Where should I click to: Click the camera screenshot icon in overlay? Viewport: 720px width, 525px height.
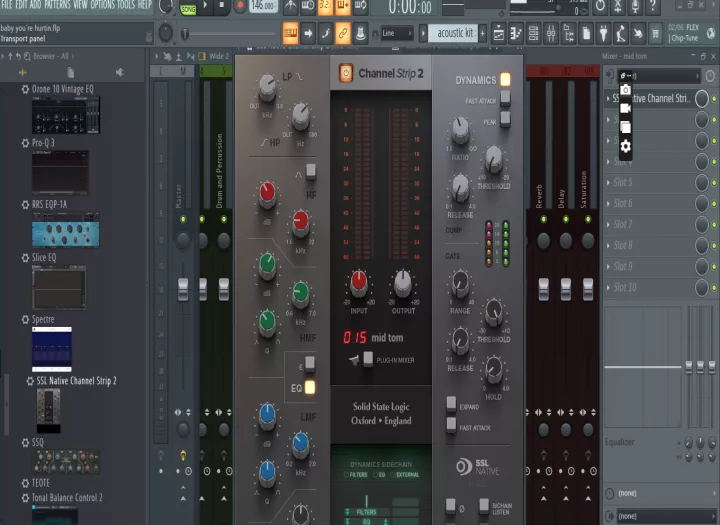tap(625, 90)
